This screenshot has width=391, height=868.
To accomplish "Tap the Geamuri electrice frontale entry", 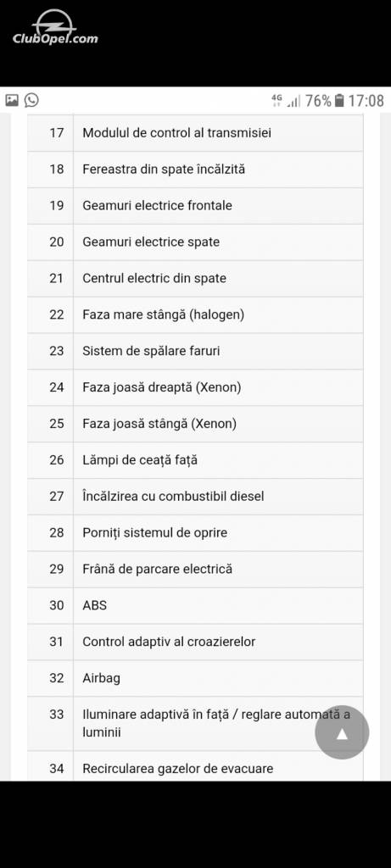I will tap(195, 206).
